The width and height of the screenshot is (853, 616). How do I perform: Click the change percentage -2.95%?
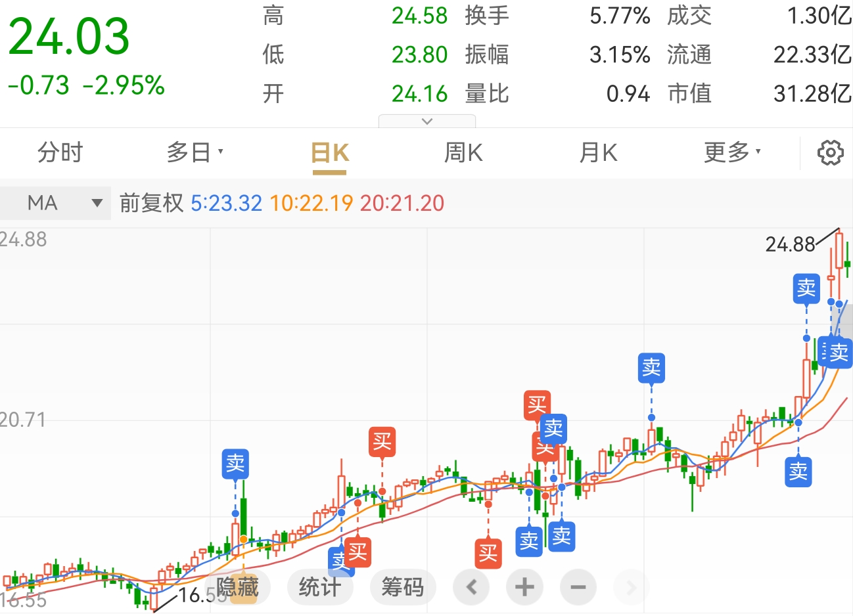(124, 85)
